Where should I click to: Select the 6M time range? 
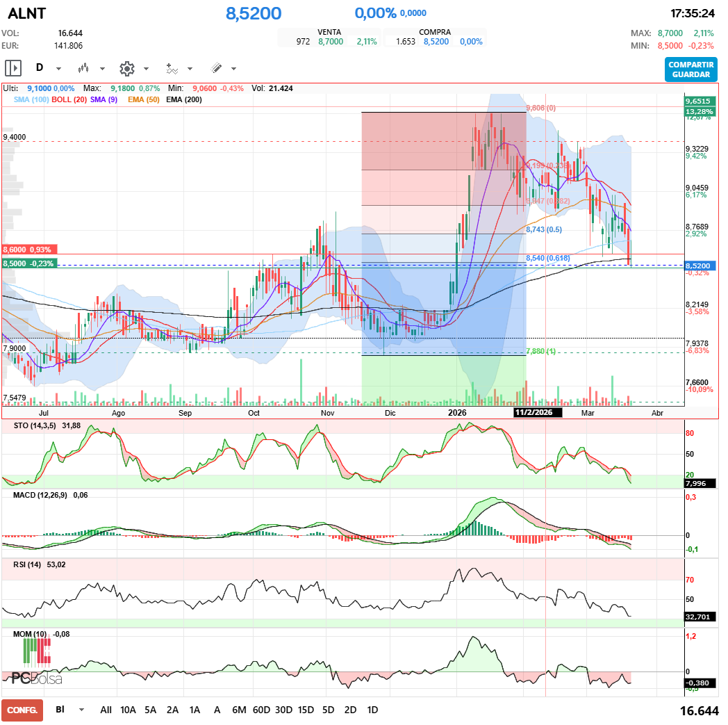(239, 710)
